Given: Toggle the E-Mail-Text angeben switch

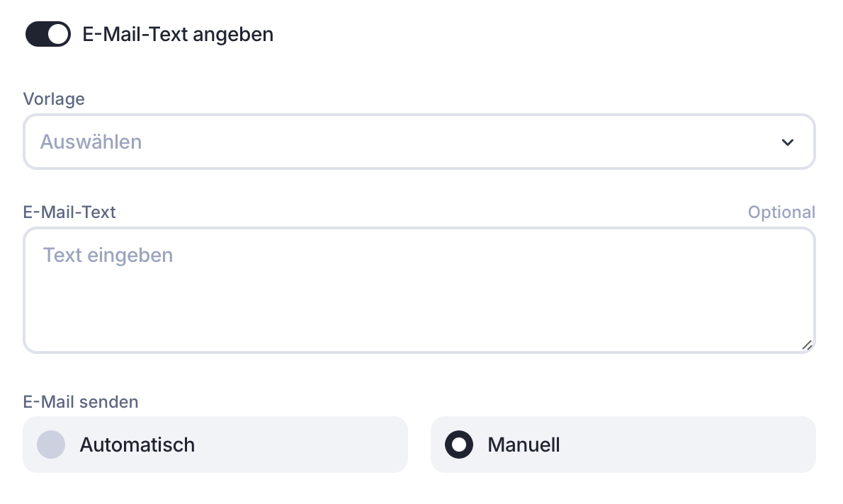Looking at the screenshot, I should [x=47, y=34].
